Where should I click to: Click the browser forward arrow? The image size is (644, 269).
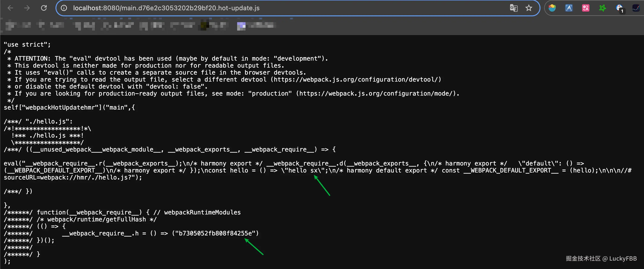click(x=27, y=8)
